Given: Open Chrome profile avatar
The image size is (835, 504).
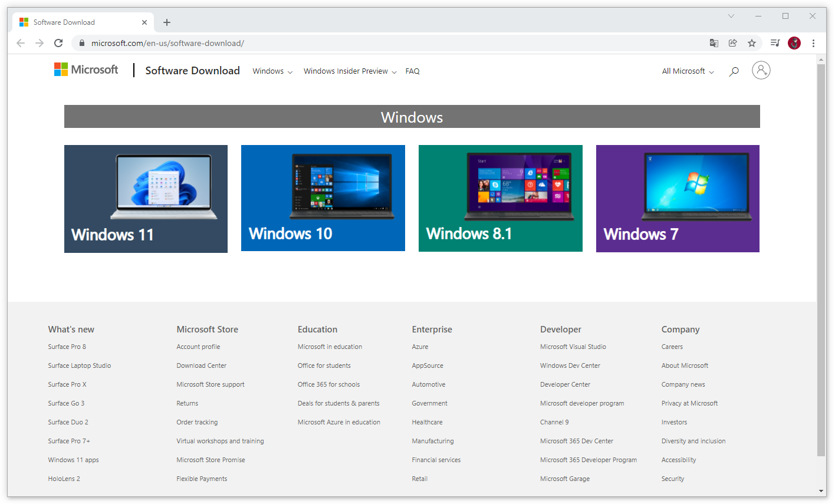Looking at the screenshot, I should tap(794, 43).
